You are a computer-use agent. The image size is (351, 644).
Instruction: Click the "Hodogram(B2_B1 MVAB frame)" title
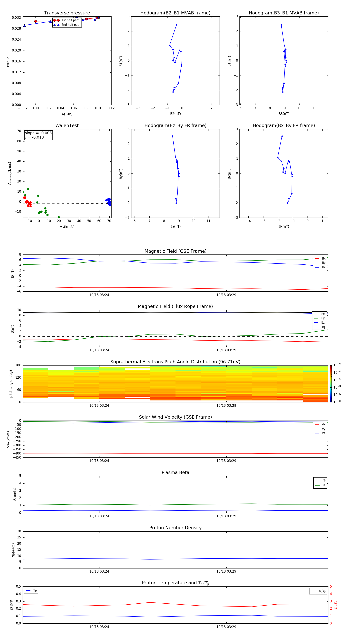point(175,13)
